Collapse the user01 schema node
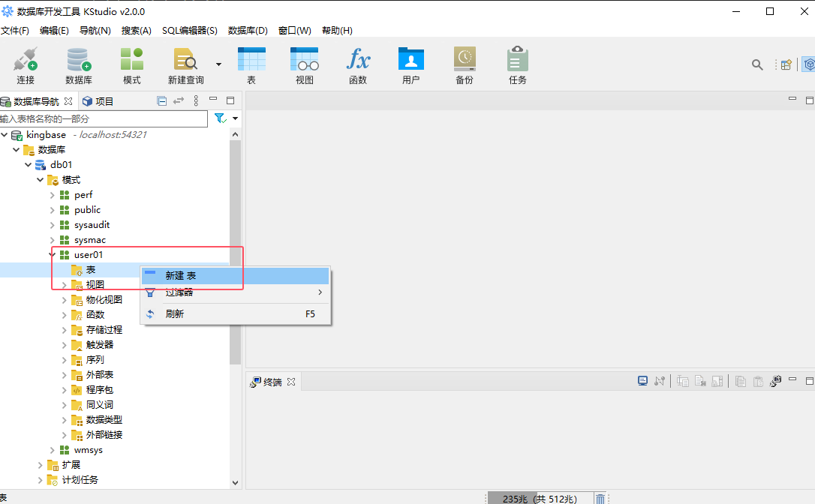The height and width of the screenshot is (504, 815). tap(53, 255)
